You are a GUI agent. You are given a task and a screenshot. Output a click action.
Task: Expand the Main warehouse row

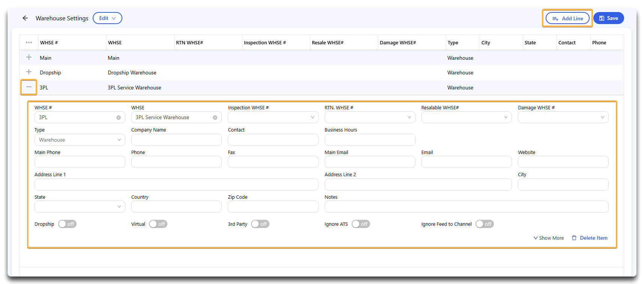pyautogui.click(x=29, y=57)
